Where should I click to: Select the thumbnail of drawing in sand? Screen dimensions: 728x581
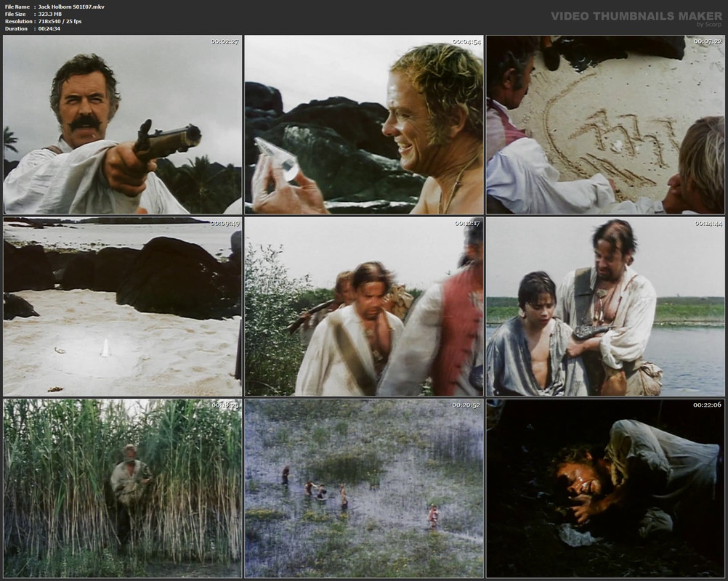point(605,124)
